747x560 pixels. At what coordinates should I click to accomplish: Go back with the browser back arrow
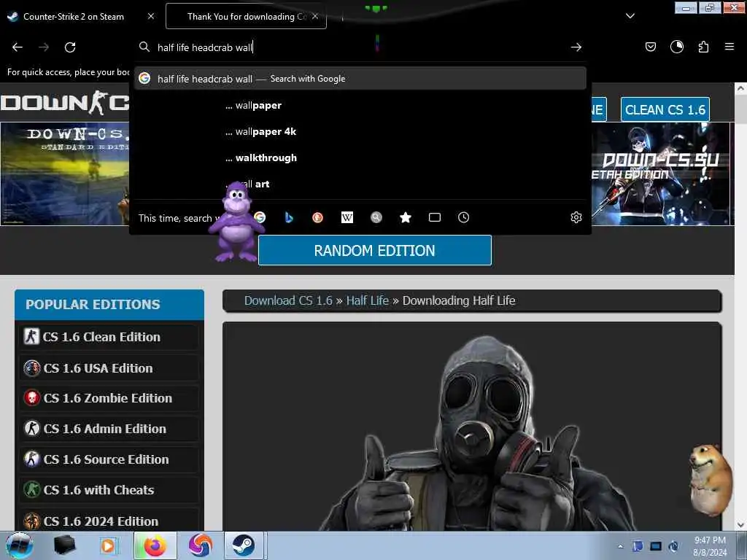point(18,47)
